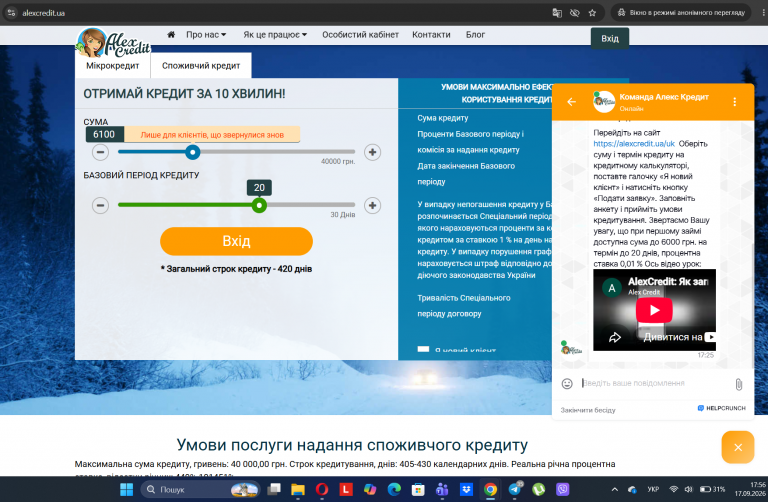Open the Блог menu item

click(x=475, y=35)
